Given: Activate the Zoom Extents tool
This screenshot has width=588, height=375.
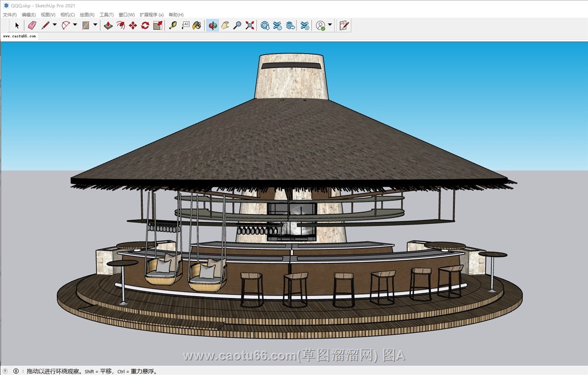Looking at the screenshot, I should click(x=250, y=25).
